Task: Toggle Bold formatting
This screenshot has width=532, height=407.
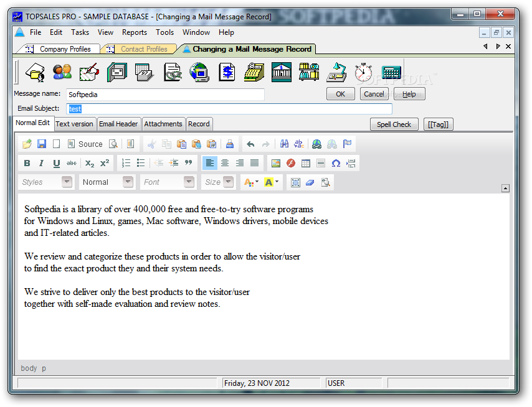Action: [27, 163]
